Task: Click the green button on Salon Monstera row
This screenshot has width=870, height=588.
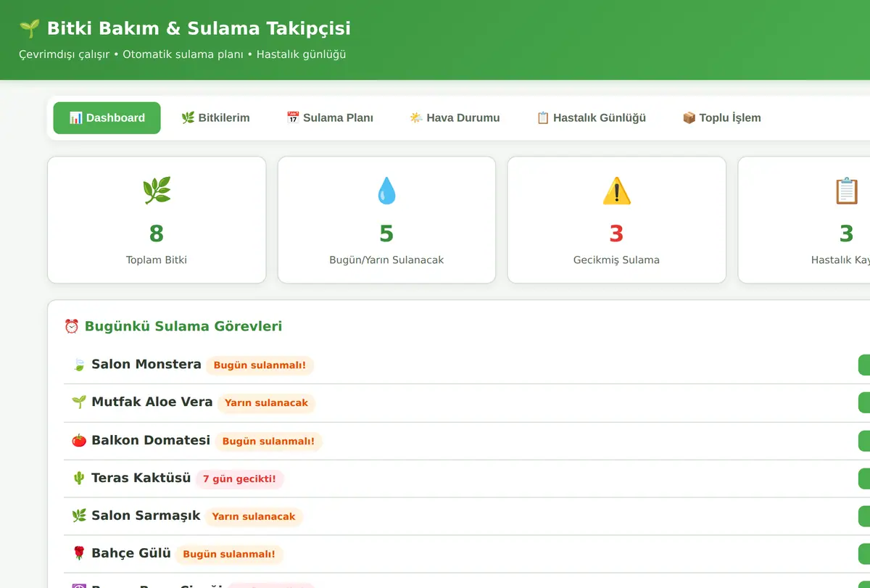Action: pos(863,365)
